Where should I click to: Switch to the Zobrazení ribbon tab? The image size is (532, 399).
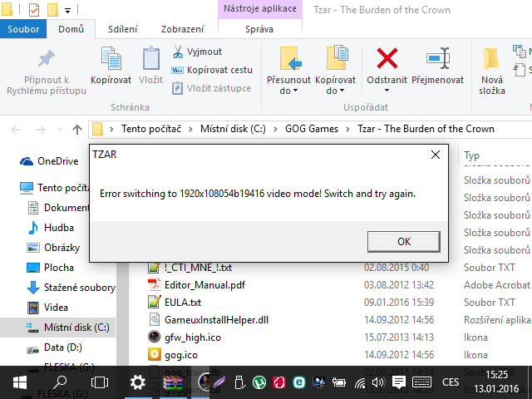click(x=182, y=29)
